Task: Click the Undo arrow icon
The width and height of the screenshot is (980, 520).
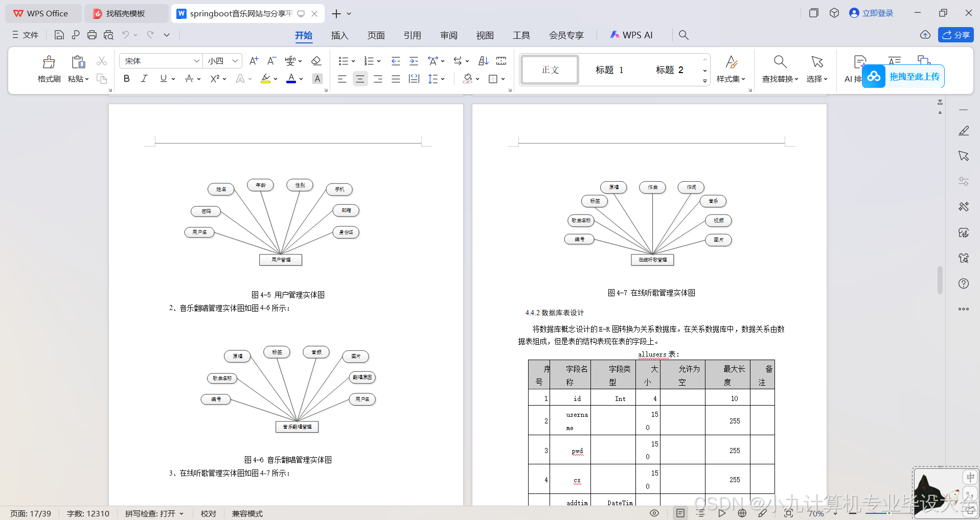Action: 125,35
